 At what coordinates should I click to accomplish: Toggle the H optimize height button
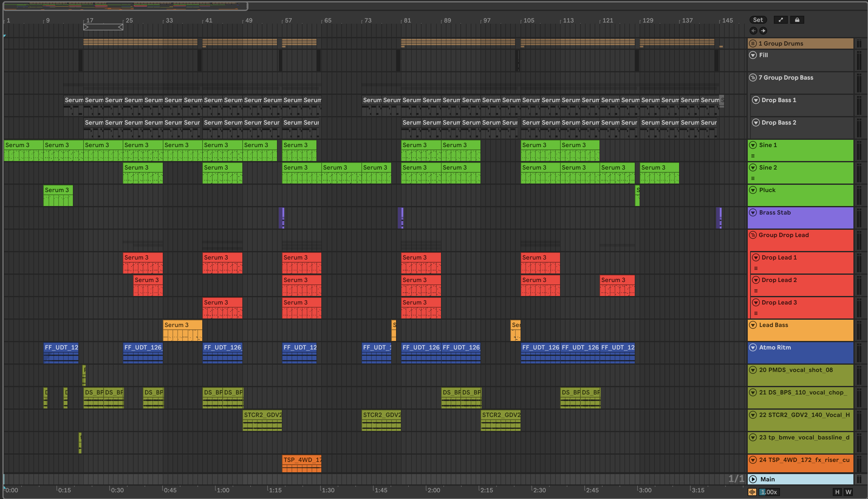[x=837, y=492]
